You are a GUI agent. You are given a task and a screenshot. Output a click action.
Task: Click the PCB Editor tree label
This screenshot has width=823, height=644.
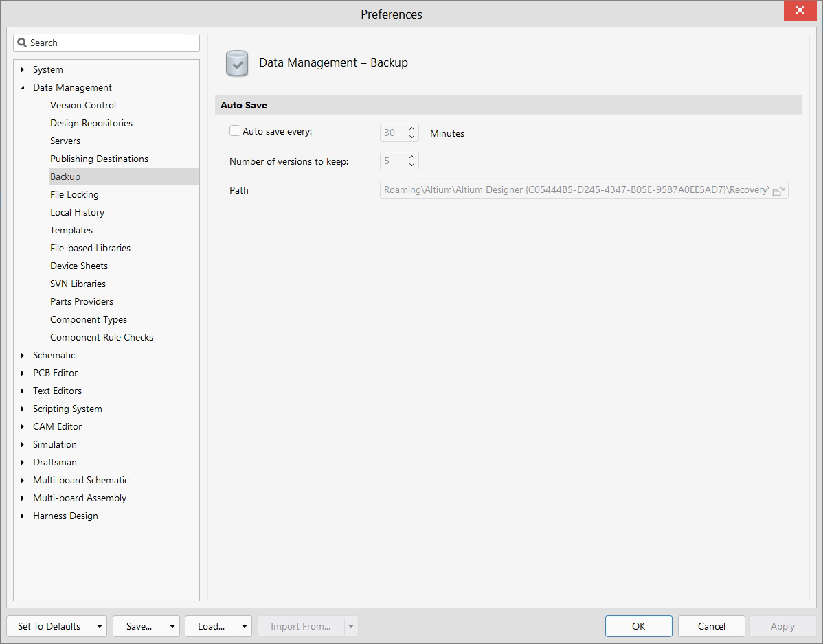[55, 373]
